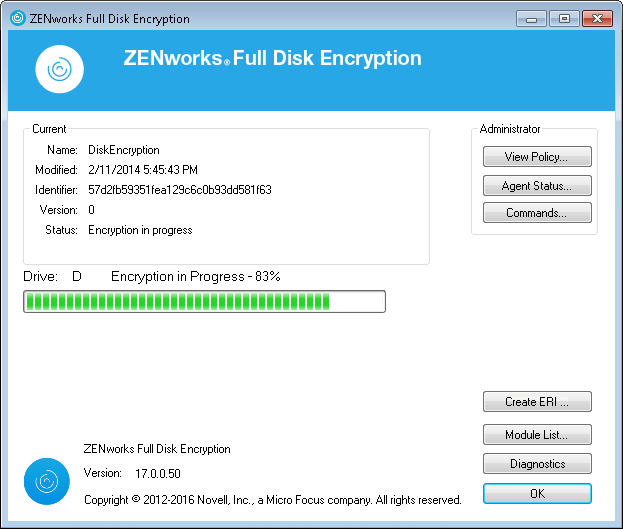Check Agent Status

pos(537,185)
